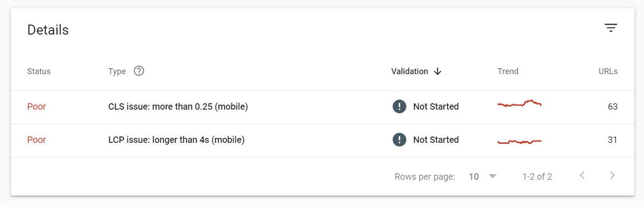The width and height of the screenshot is (644, 207).
Task: Open the LCP issue trend sparkline
Action: click(519, 142)
